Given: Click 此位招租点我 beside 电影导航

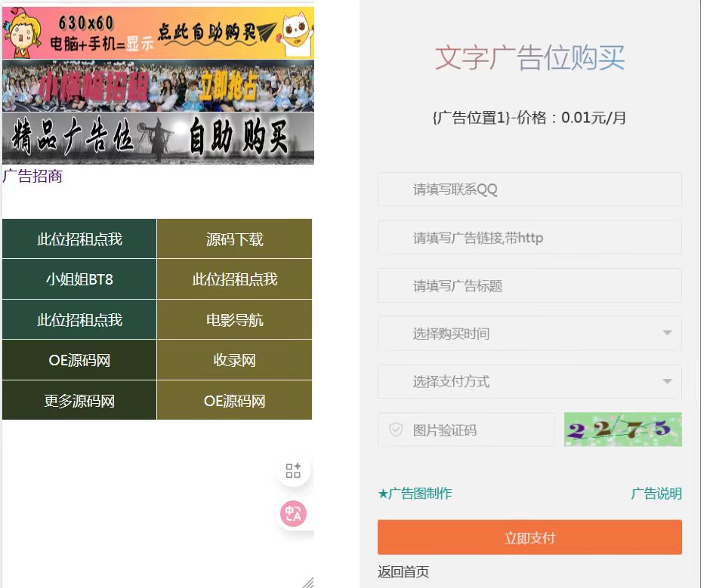Looking at the screenshot, I should pyautogui.click(x=79, y=319).
